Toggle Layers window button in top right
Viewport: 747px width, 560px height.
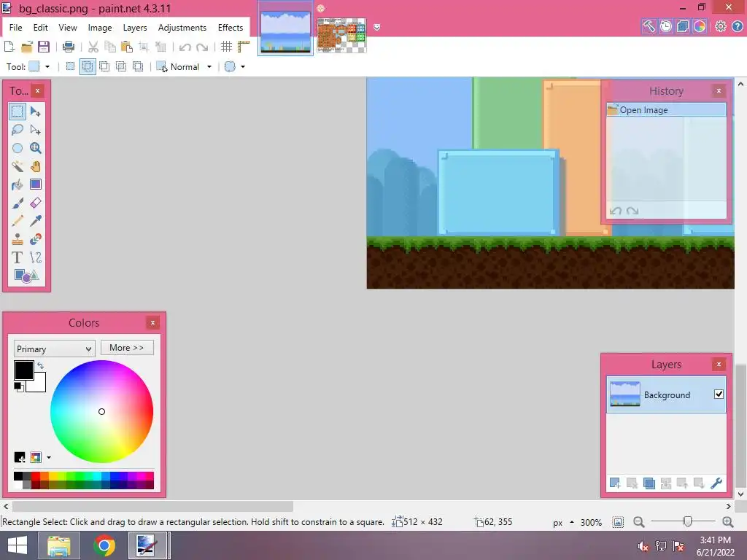[x=683, y=27]
